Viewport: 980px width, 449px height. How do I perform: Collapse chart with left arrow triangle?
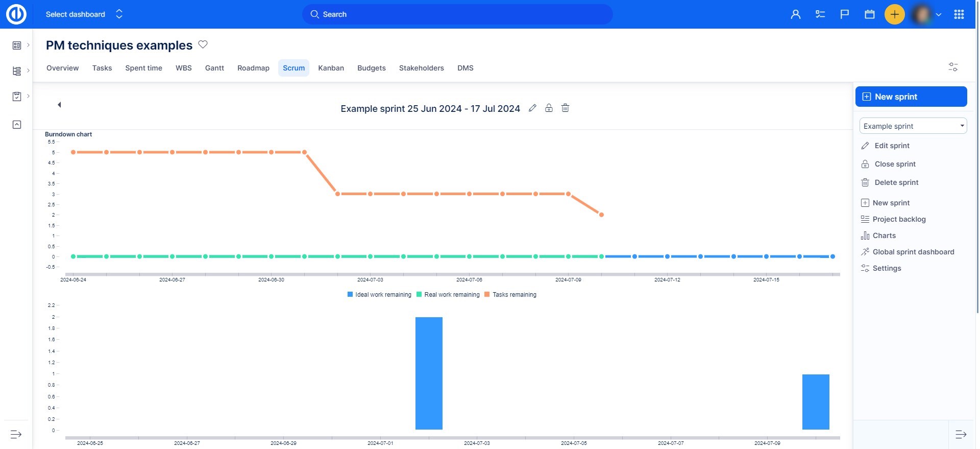[59, 105]
